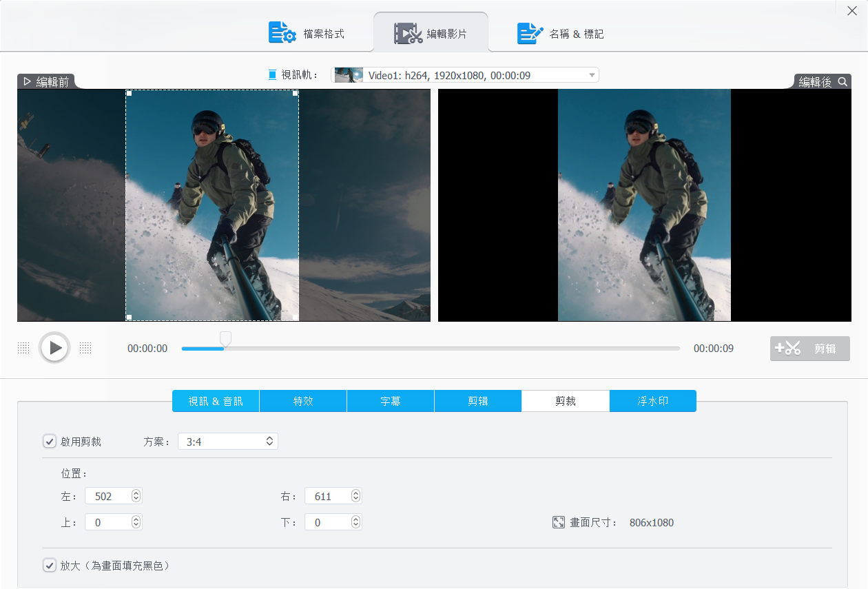
Task: Click the 編輯前 preview label
Action: [x=45, y=82]
